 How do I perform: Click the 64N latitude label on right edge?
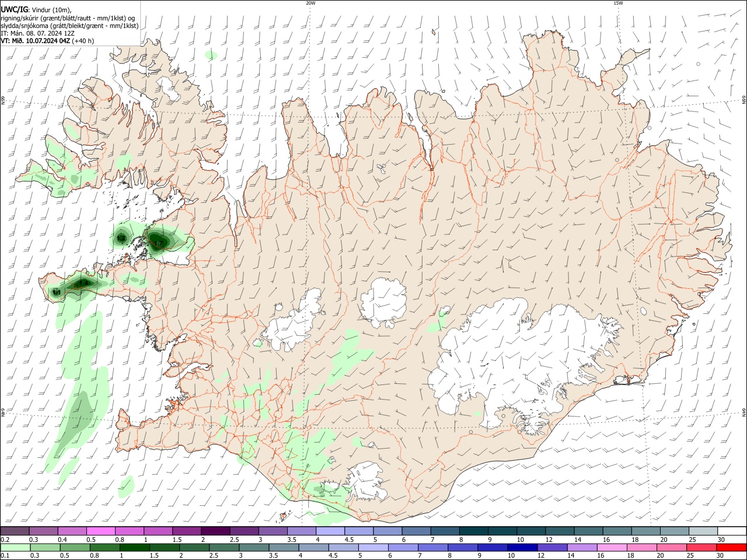(744, 412)
